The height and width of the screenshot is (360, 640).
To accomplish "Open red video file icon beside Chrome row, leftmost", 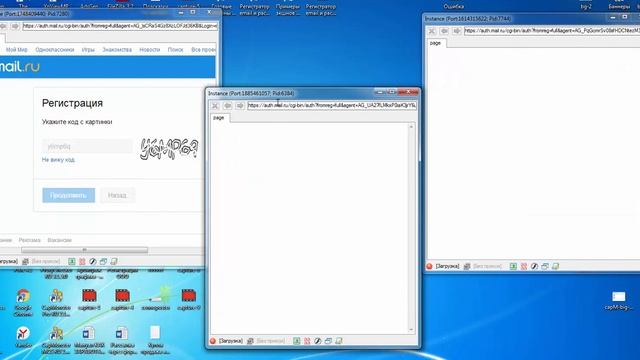I will click(x=89, y=299).
